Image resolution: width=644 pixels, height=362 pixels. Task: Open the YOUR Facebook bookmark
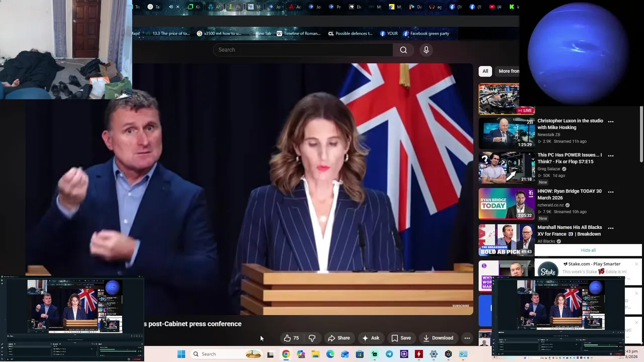pos(389,34)
